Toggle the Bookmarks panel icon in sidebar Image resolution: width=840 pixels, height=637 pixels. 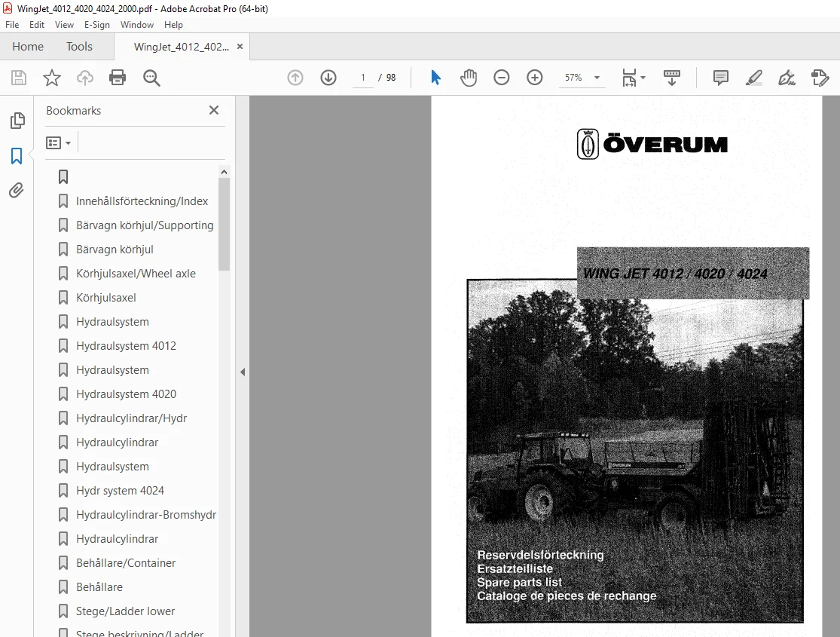click(x=17, y=156)
